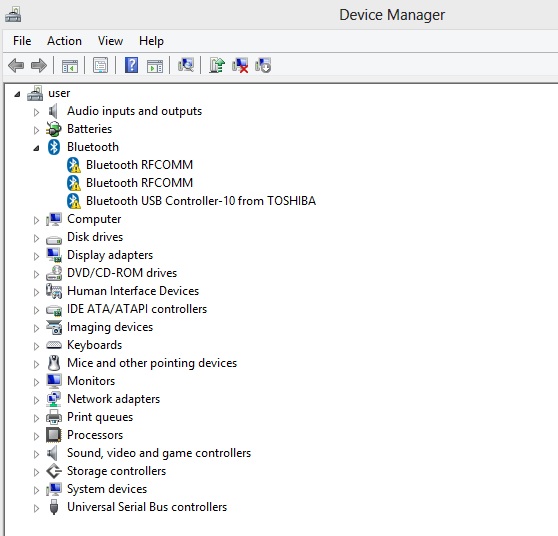Click Scan for hardware changes icon

point(186,65)
